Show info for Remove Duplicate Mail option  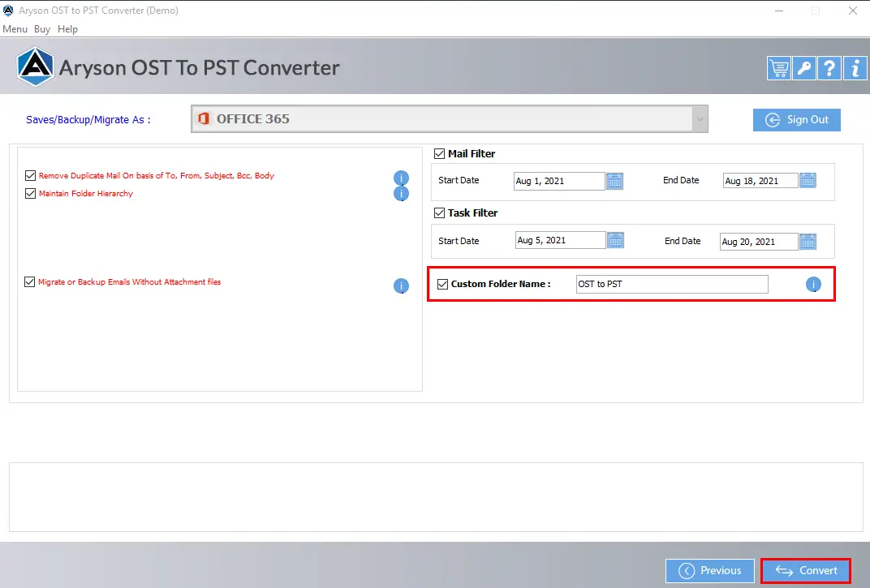(x=401, y=178)
